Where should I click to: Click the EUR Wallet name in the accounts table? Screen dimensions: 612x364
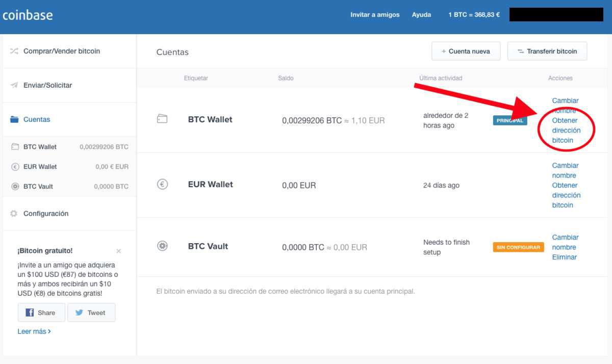[211, 184]
